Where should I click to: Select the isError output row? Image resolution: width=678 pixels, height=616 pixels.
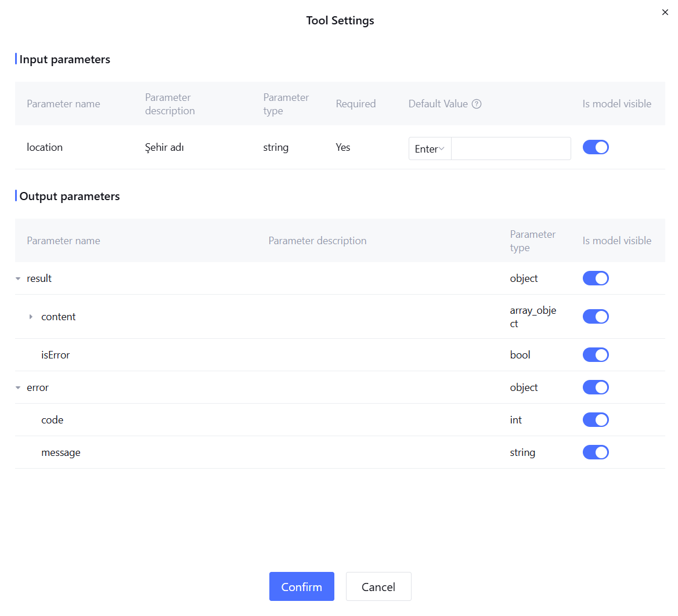pos(340,355)
